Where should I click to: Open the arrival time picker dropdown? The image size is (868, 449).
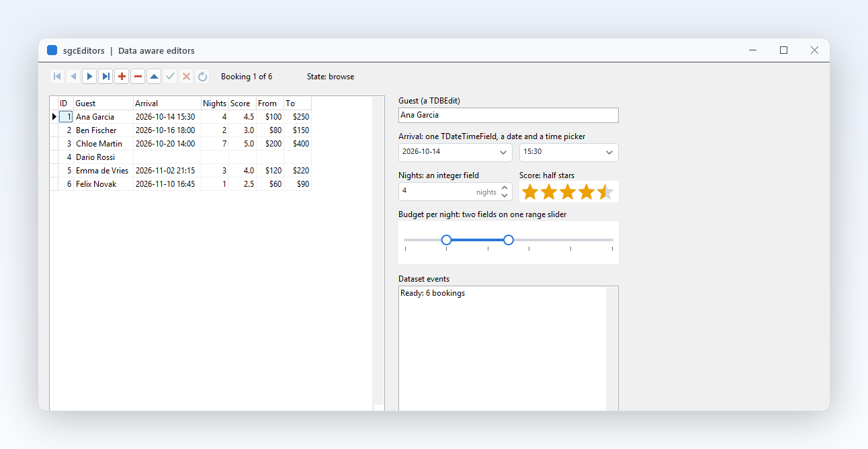[609, 153]
